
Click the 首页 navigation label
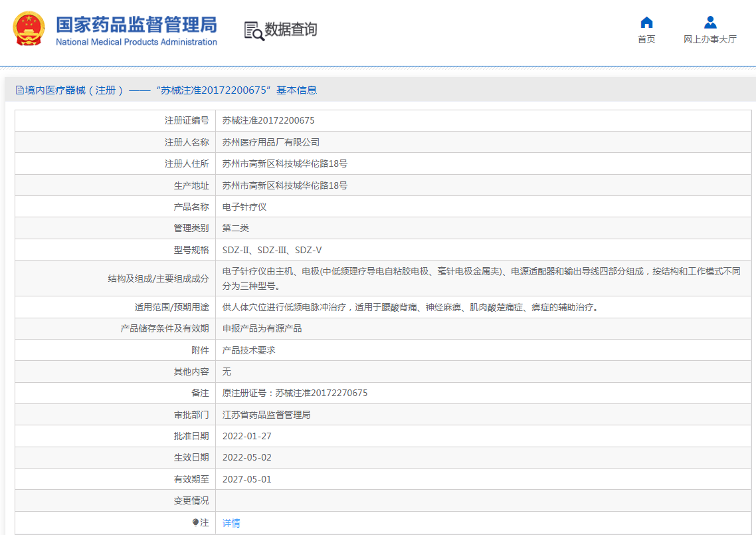click(x=646, y=39)
